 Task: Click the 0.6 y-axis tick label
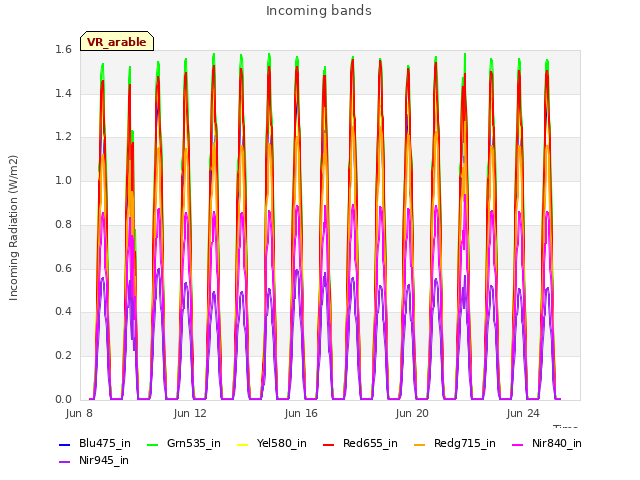tap(63, 268)
